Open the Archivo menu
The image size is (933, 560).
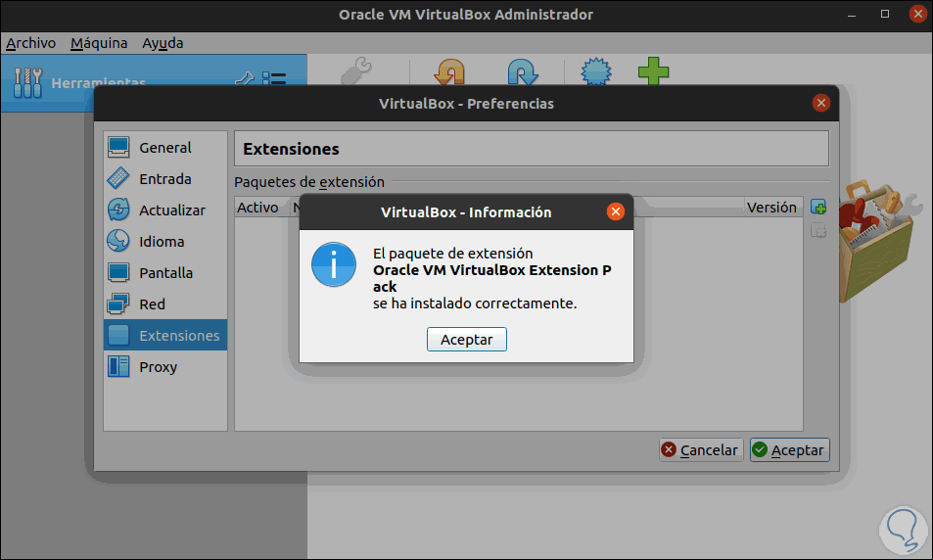tap(31, 43)
